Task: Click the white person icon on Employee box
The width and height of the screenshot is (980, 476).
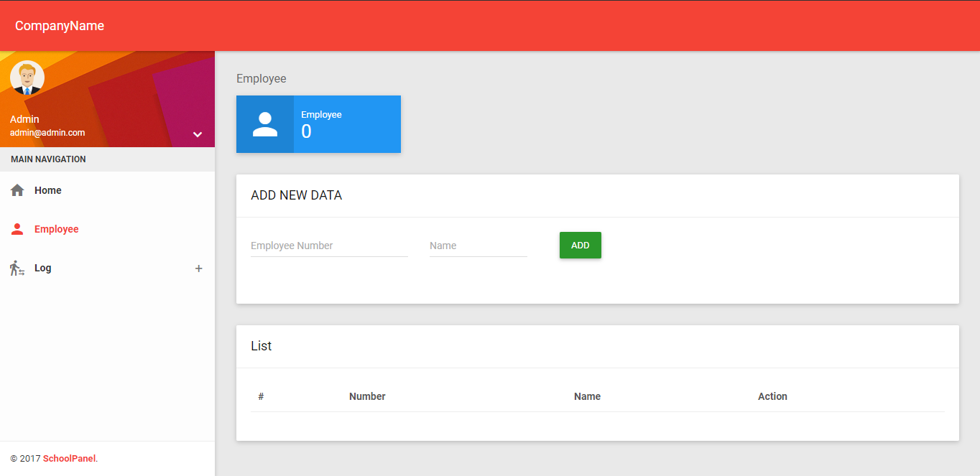Action: 264,123
